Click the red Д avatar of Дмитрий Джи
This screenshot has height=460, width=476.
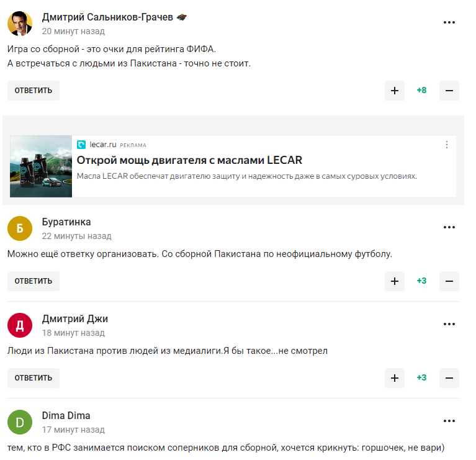pos(20,325)
